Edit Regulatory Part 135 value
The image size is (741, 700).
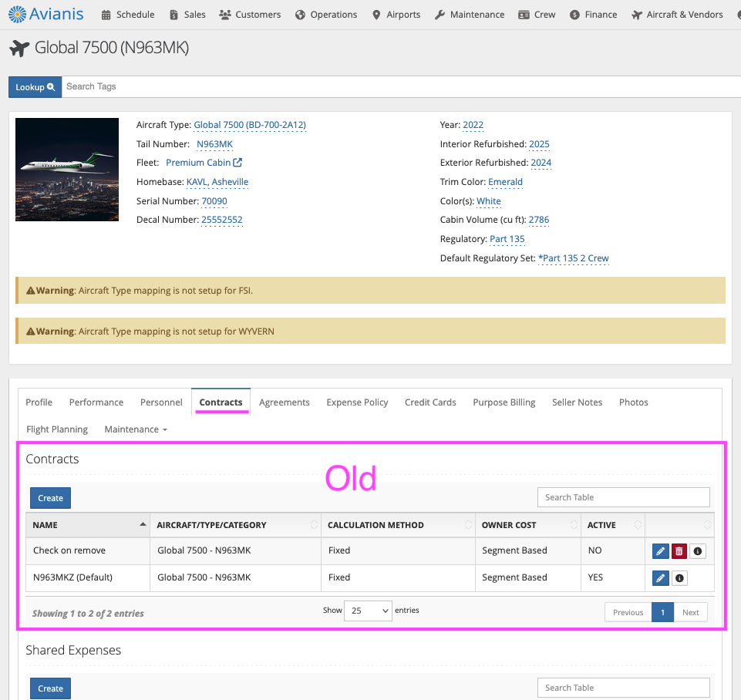507,239
